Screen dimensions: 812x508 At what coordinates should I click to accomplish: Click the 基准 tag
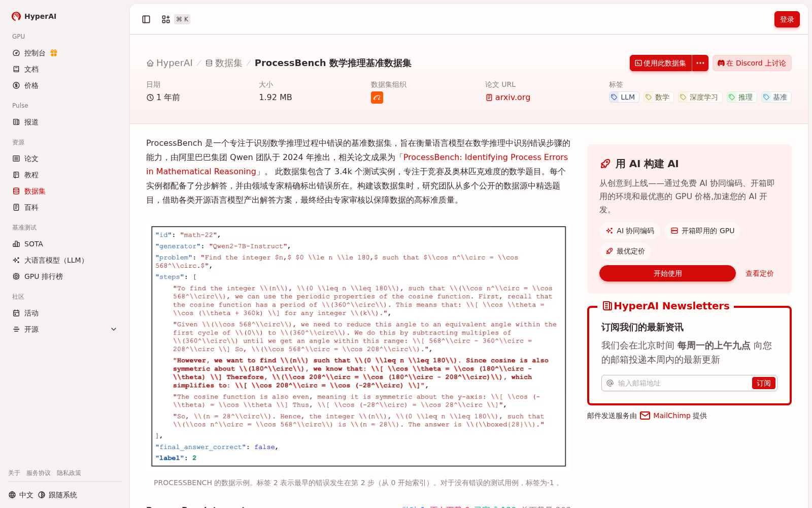[776, 97]
